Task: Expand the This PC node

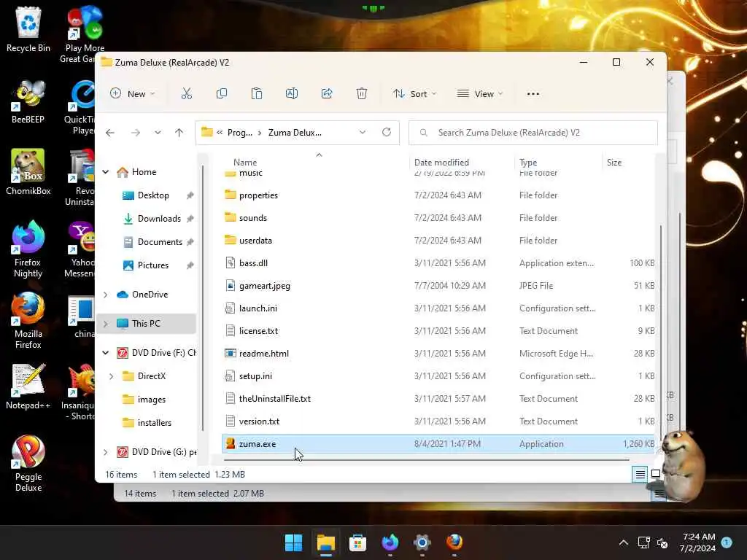Action: (x=106, y=324)
